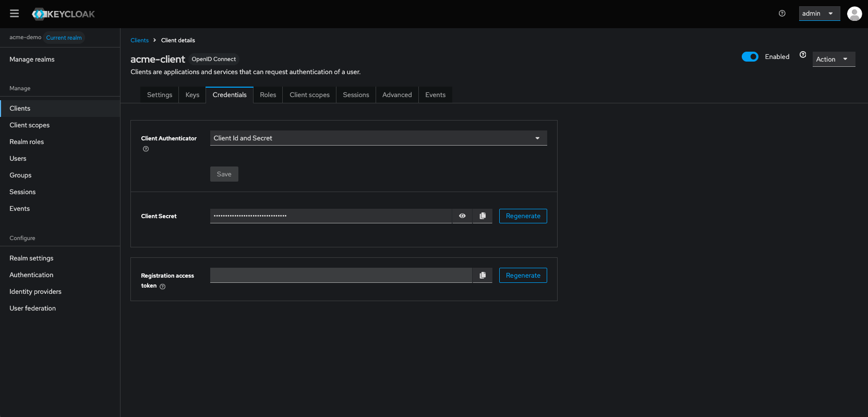Open Events in the sidebar
868x417 pixels.
coord(60,209)
